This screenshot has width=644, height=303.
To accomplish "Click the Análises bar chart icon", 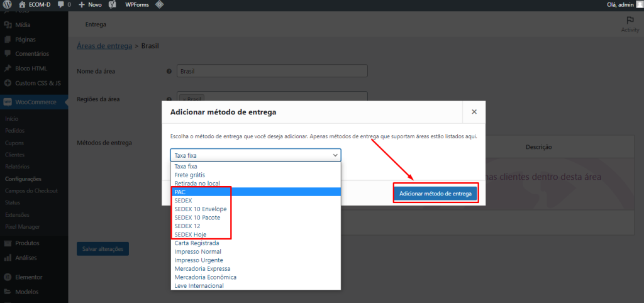I will pos(8,258).
